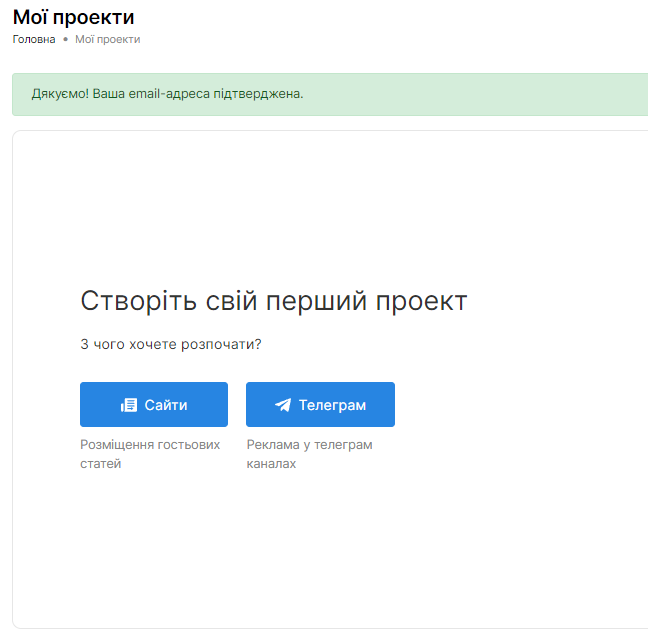Click the Телеграм label text on the button
The height and width of the screenshot is (637, 648).
332,405
